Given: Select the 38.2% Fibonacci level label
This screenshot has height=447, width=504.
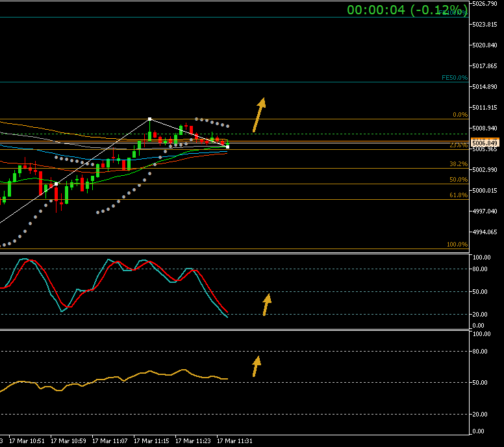Looking at the screenshot, I should 459,164.
